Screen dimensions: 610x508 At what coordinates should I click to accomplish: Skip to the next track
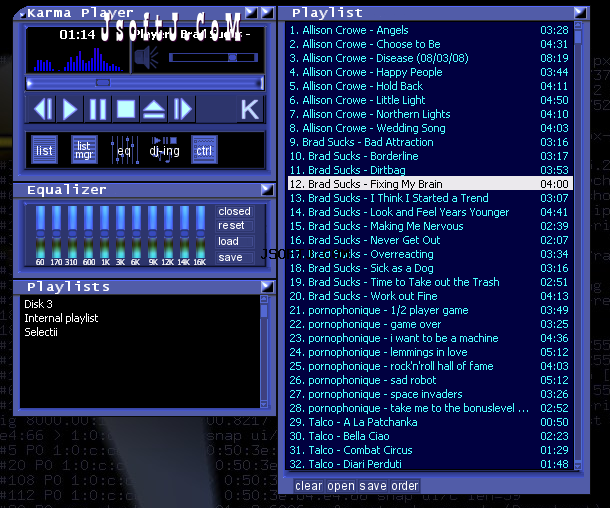point(182,109)
